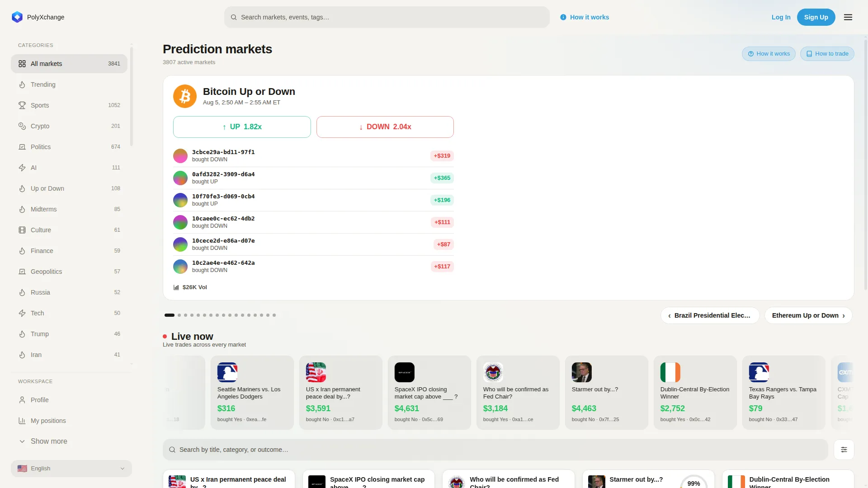Viewport: 868px width, 488px height.
Task: Click the PolyXchange logo icon
Action: (x=17, y=17)
